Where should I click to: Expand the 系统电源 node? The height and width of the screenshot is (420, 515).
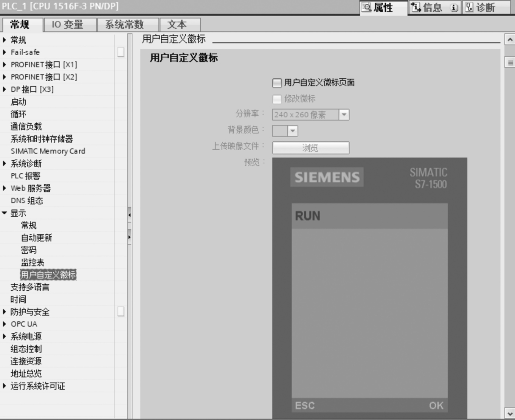click(4, 336)
